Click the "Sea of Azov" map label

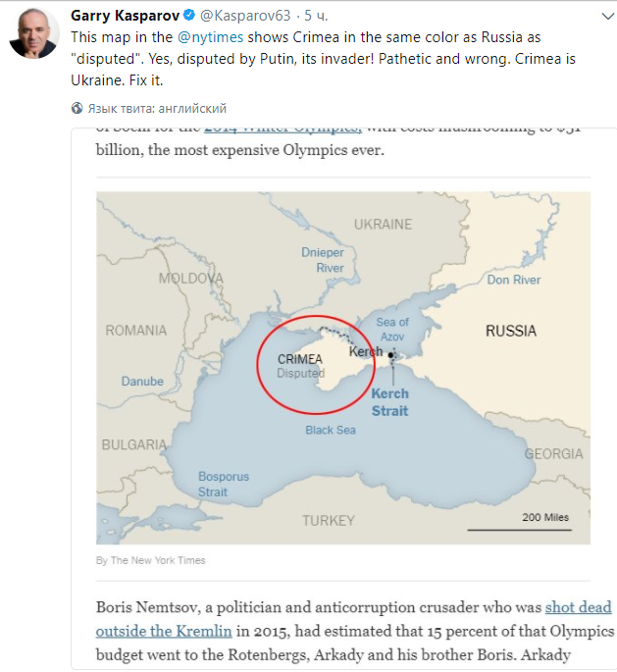[392, 330]
